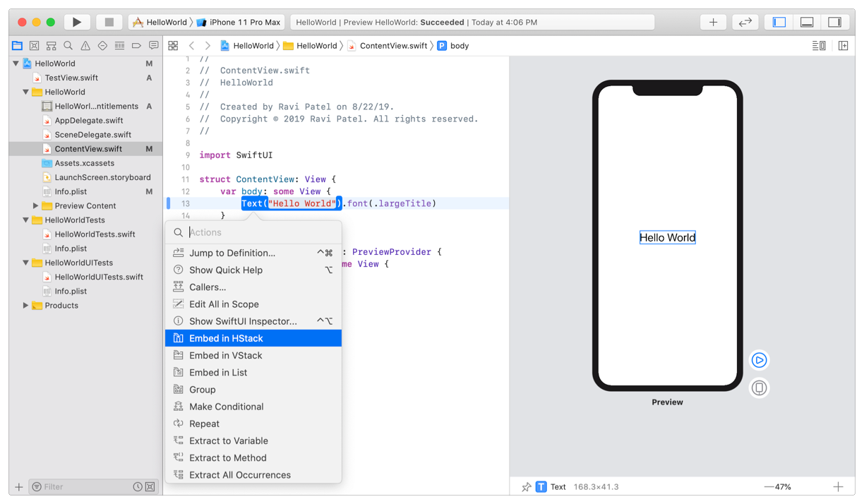Start Live Preview with the play circle
This screenshot has height=504, width=864.
pos(759,360)
